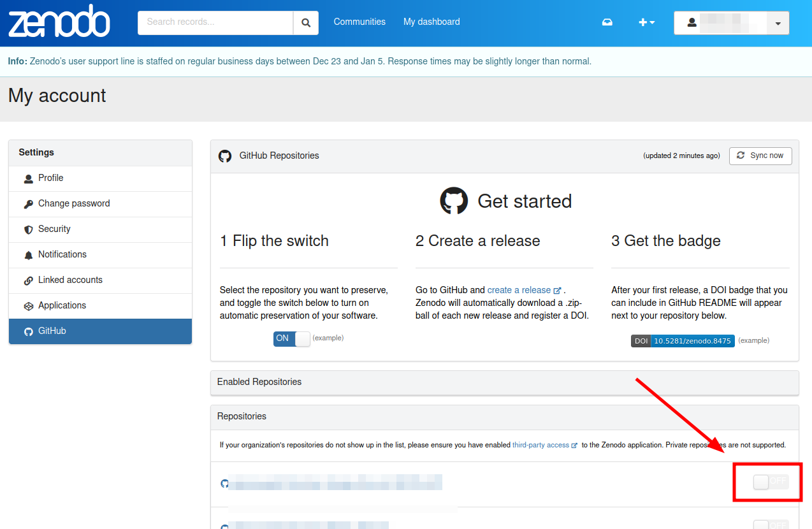The image size is (812, 529).
Task: Go to My dashboard
Action: point(431,22)
